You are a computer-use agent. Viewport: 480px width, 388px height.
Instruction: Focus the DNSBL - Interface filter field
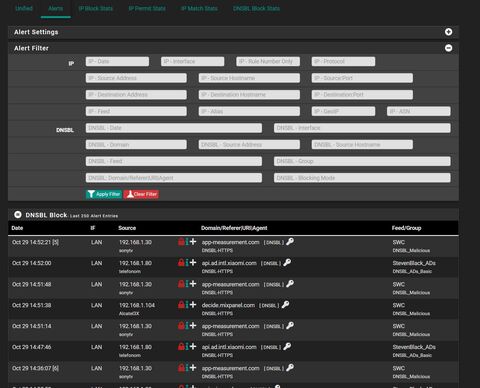(x=362, y=128)
